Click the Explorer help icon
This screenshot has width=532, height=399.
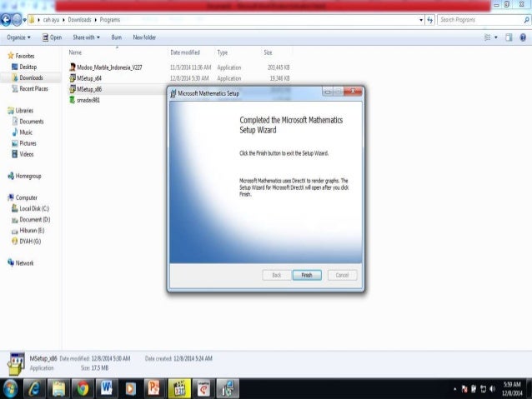click(523, 37)
